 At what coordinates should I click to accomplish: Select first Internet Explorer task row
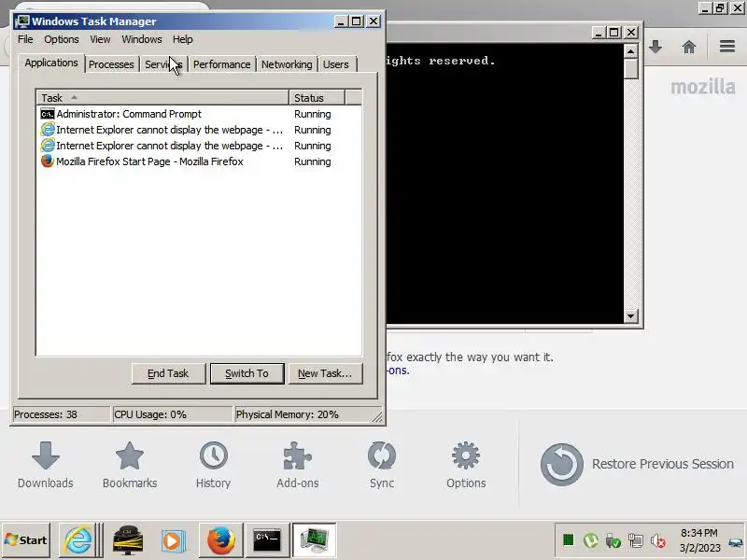(x=199, y=130)
